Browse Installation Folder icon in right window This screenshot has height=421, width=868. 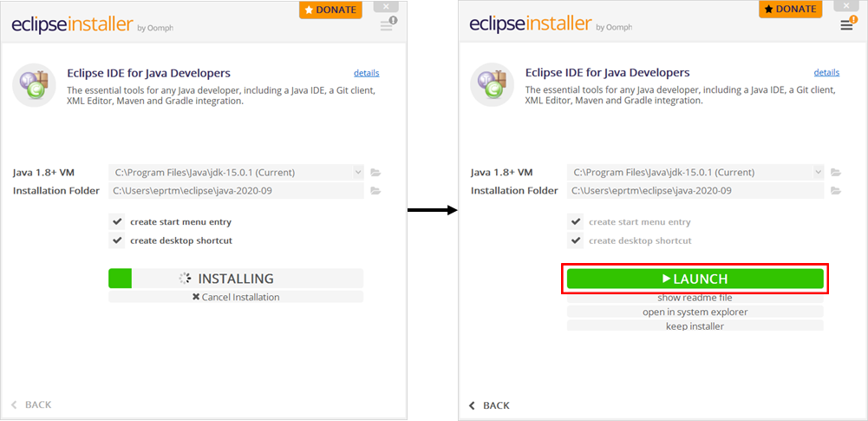836,191
